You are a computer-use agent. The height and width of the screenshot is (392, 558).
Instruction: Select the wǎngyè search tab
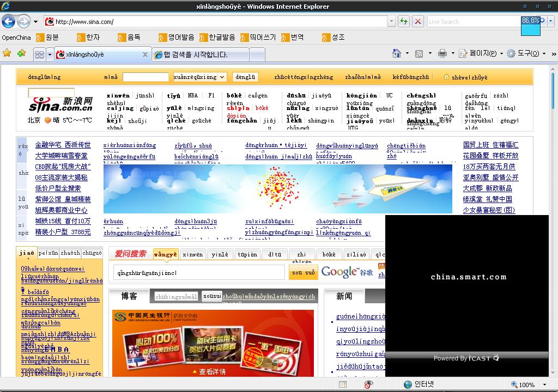pyautogui.click(x=165, y=254)
